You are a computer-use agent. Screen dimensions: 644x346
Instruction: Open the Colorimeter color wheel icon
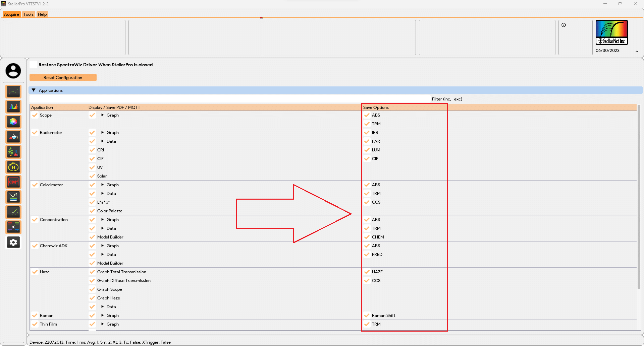[13, 122]
